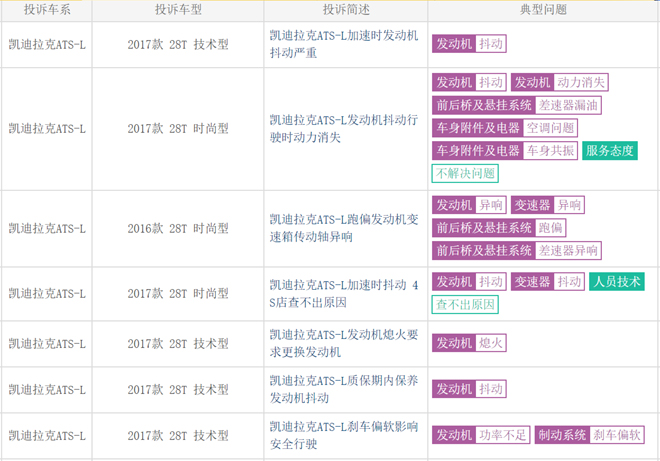Click the 投诉车型 column header
The image size is (660, 461).
(x=178, y=9)
